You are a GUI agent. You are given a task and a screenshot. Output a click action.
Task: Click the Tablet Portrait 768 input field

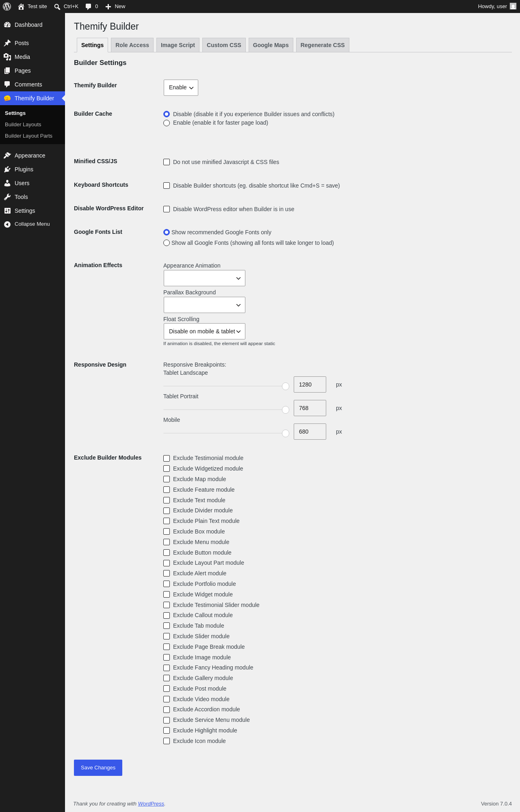click(x=310, y=408)
